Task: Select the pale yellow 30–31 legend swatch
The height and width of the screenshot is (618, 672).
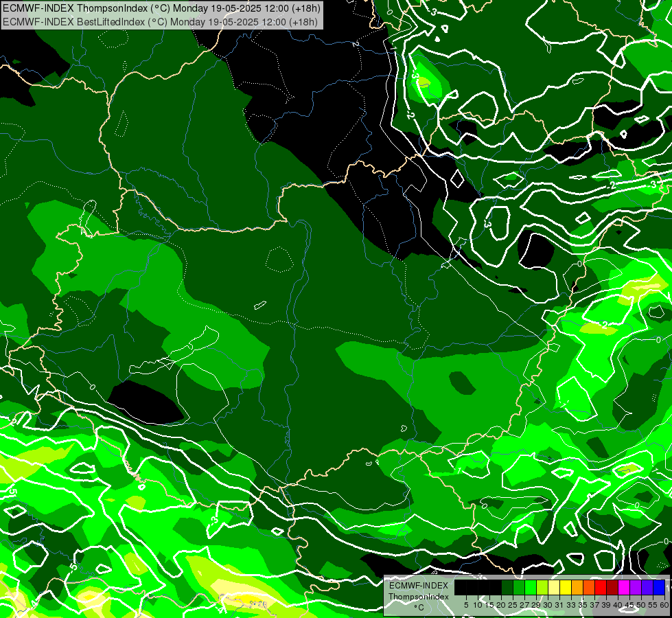Action: coord(554,588)
